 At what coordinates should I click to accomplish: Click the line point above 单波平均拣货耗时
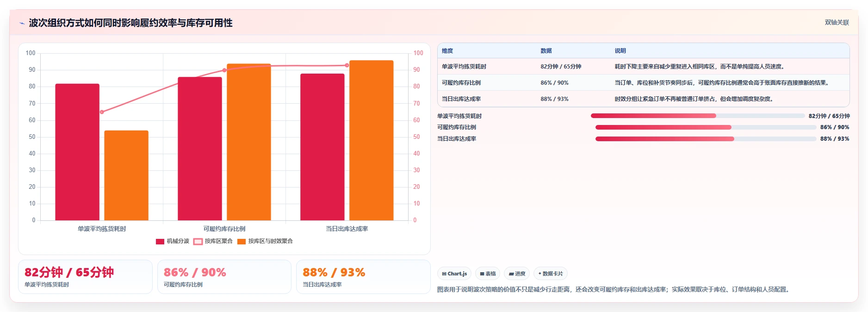pyautogui.click(x=102, y=112)
